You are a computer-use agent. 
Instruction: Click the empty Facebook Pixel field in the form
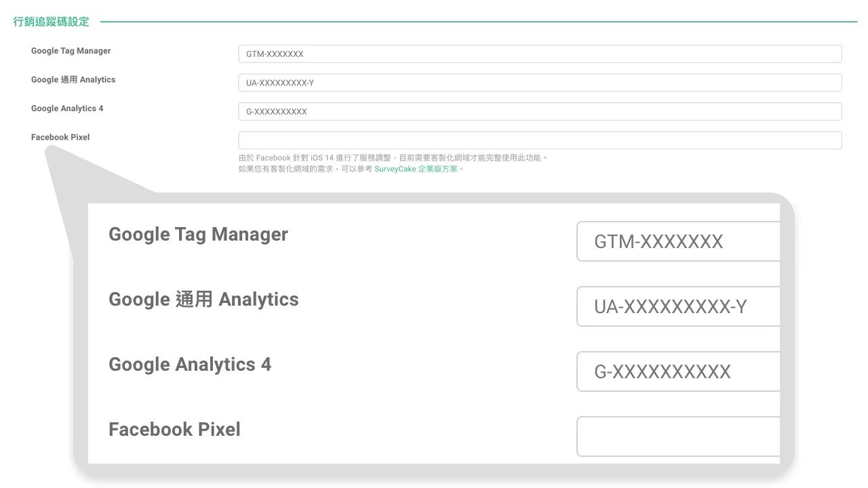pyautogui.click(x=540, y=140)
